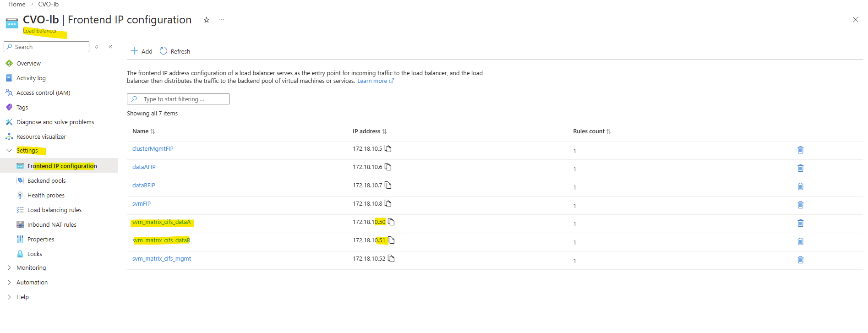Collapse the Settings section
Screen dimensions: 868x333
pos(9,150)
